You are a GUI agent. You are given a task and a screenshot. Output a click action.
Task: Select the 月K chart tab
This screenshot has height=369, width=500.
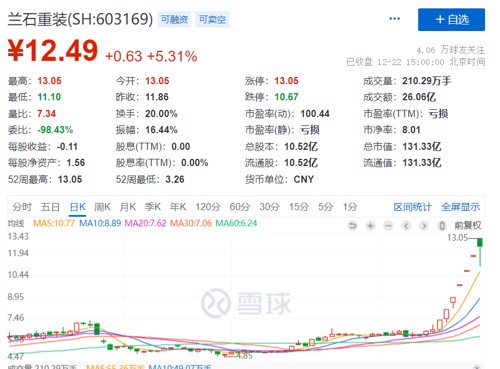pos(128,207)
